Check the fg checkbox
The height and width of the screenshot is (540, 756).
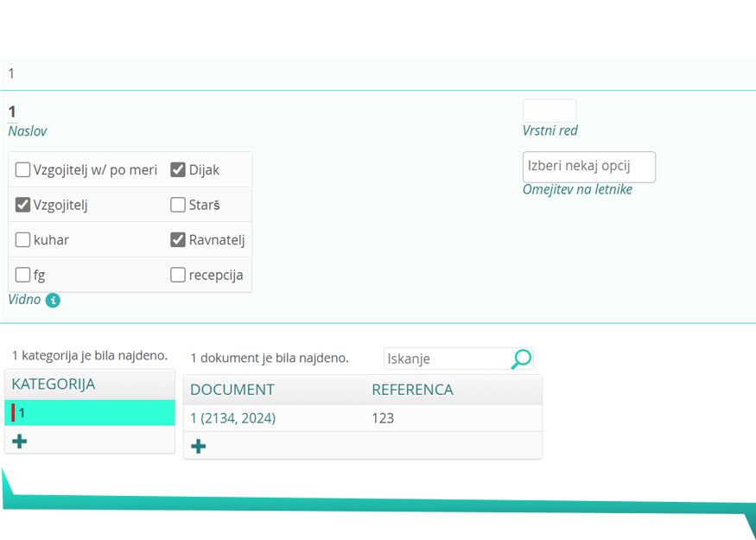click(x=23, y=276)
